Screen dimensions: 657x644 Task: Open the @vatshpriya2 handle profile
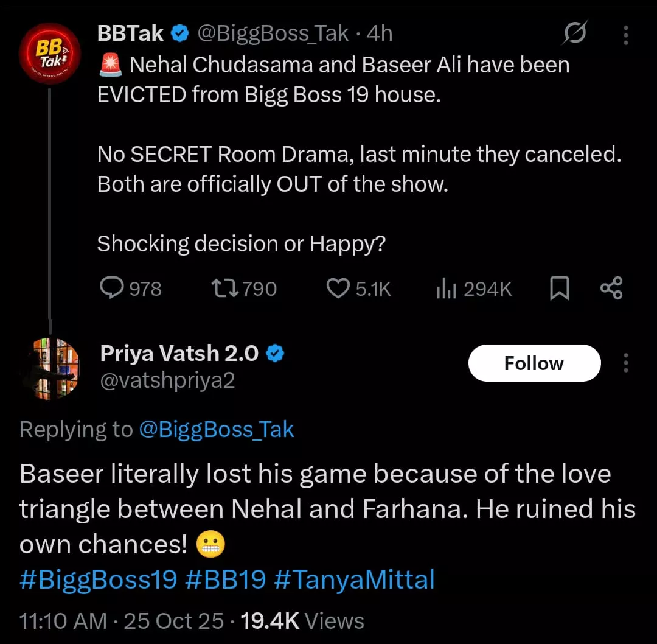point(167,380)
